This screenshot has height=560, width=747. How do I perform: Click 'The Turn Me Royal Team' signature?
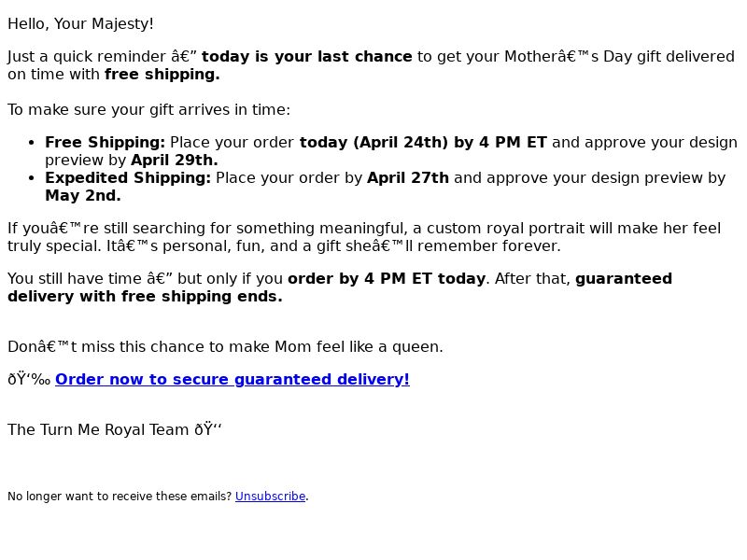(x=98, y=429)
